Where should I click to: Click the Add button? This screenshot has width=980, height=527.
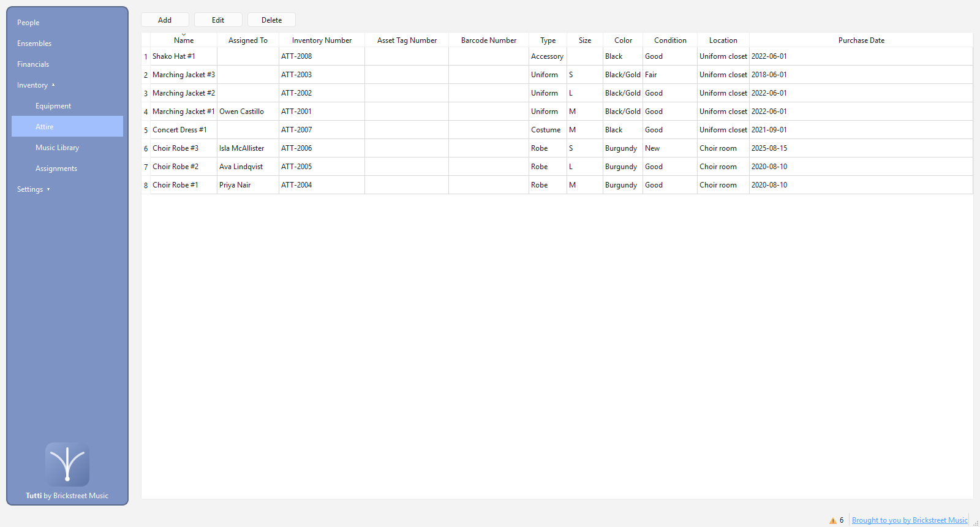pos(165,20)
